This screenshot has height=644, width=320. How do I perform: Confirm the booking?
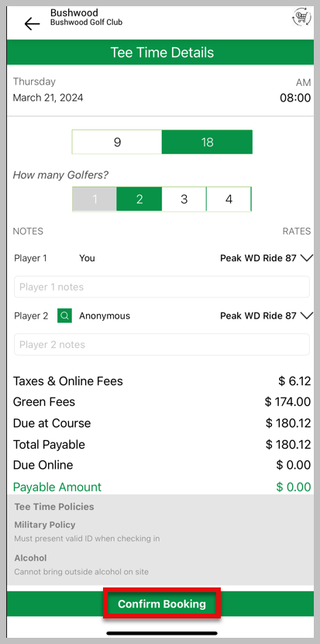click(162, 604)
